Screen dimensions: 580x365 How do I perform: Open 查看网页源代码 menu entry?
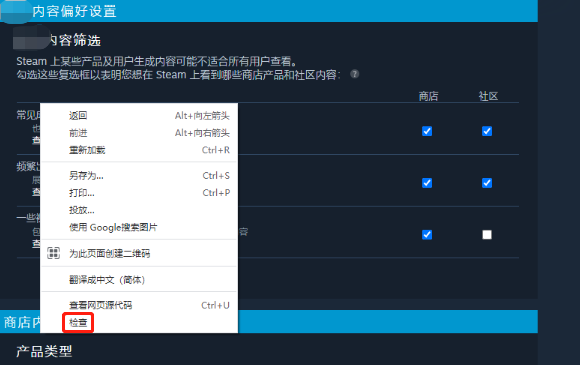click(x=139, y=305)
